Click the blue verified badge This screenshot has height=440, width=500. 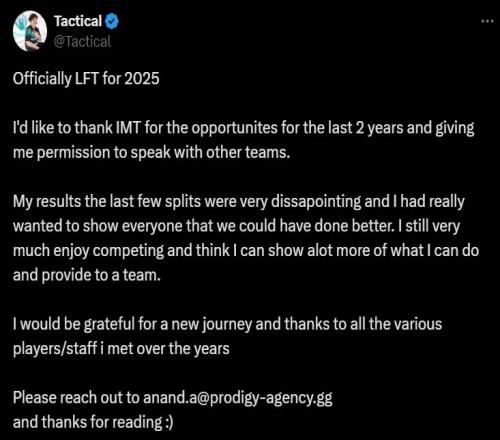pyautogui.click(x=112, y=21)
